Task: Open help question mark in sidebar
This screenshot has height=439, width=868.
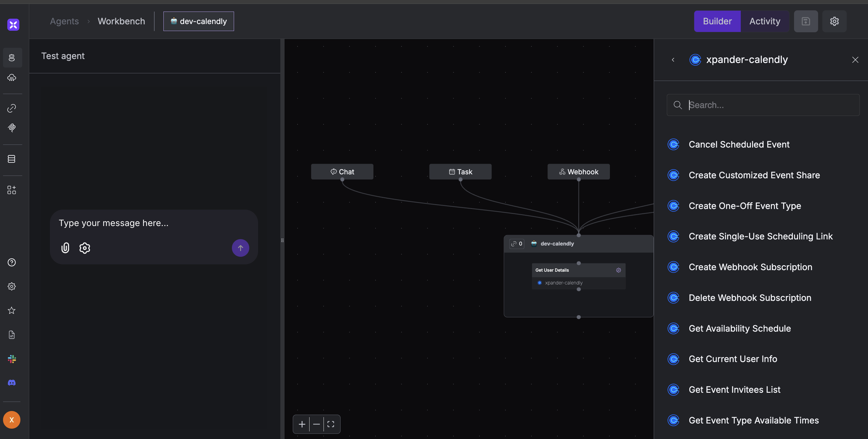Action: tap(12, 263)
